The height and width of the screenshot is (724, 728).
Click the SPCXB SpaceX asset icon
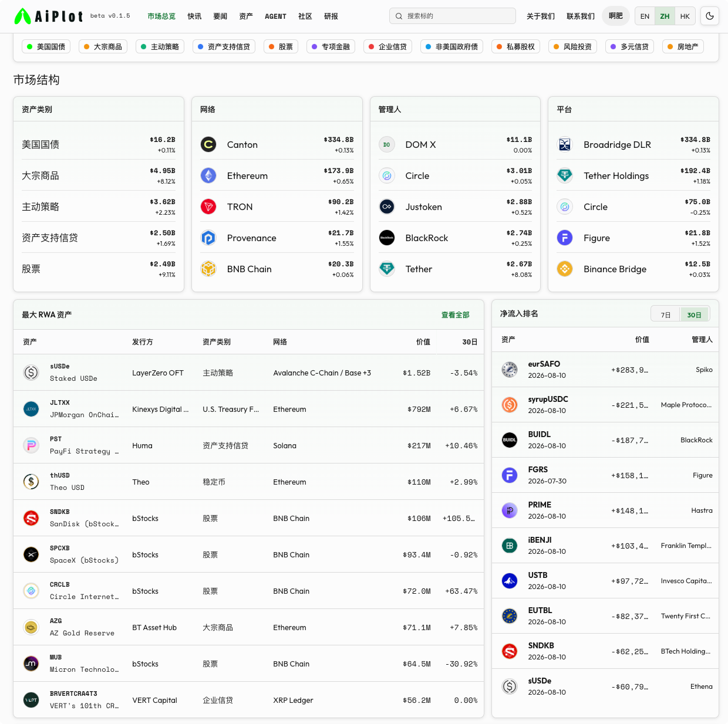tap(31, 554)
